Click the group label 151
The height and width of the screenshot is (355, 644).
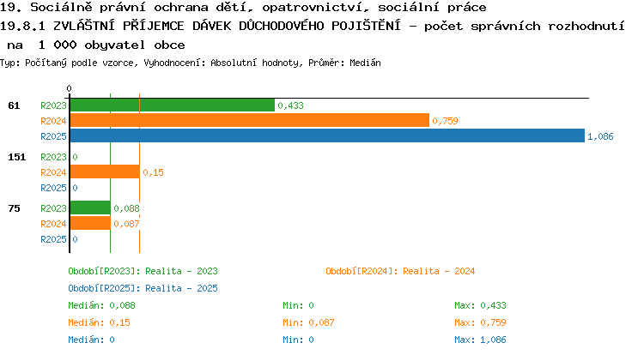point(17,157)
